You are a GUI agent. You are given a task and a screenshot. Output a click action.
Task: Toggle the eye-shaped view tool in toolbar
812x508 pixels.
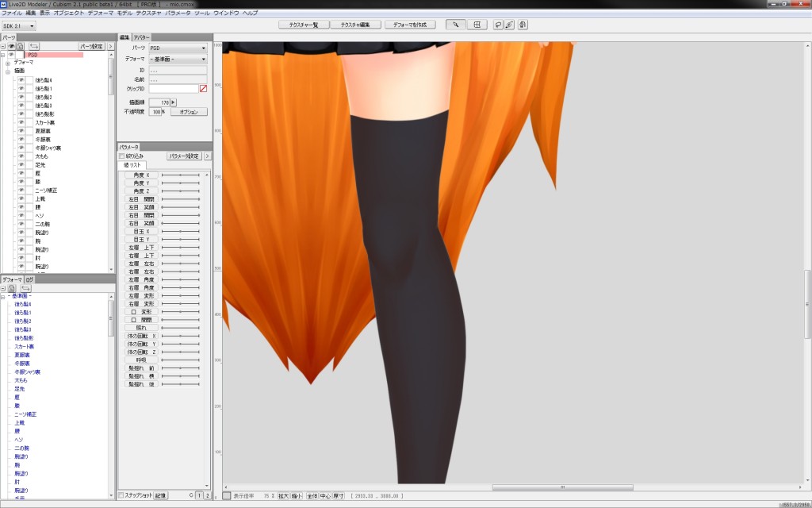[510, 25]
